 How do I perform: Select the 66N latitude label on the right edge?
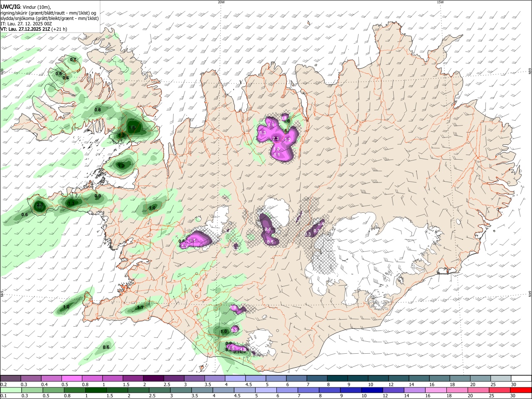pyautogui.click(x=530, y=71)
